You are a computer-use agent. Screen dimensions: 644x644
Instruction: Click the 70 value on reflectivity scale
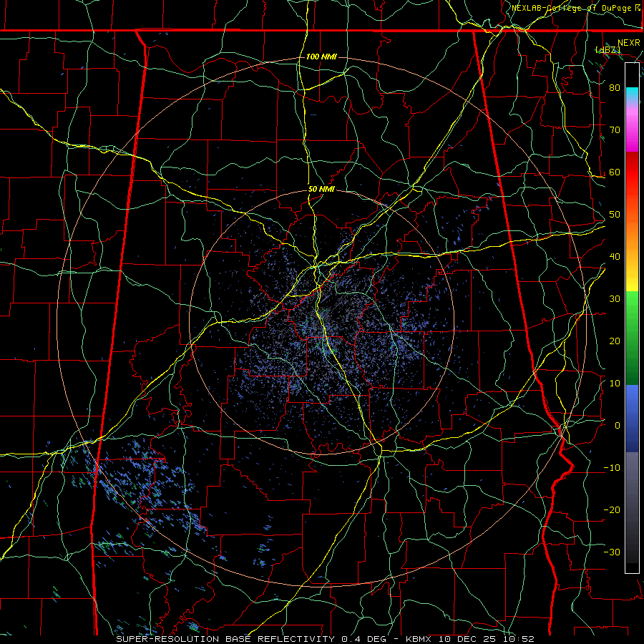click(x=615, y=130)
